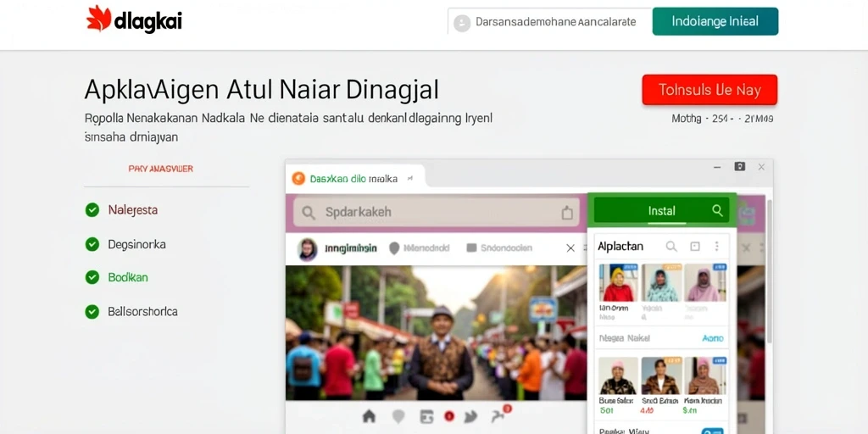The image size is (868, 434).
Task: Toggle the green check next to Bodkan
Action: (92, 277)
